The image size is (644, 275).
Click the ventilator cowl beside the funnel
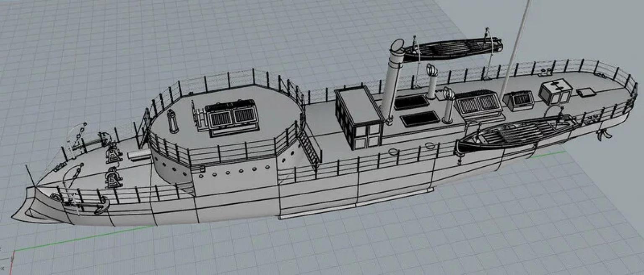click(x=431, y=81)
